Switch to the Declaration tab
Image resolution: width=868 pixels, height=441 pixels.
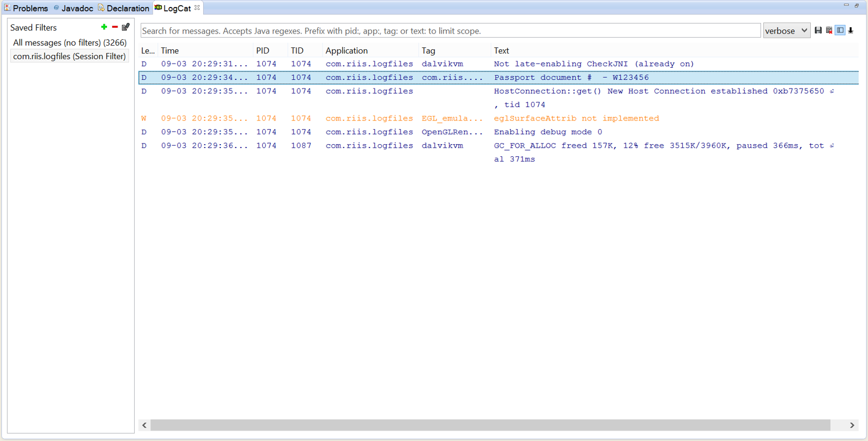123,8
